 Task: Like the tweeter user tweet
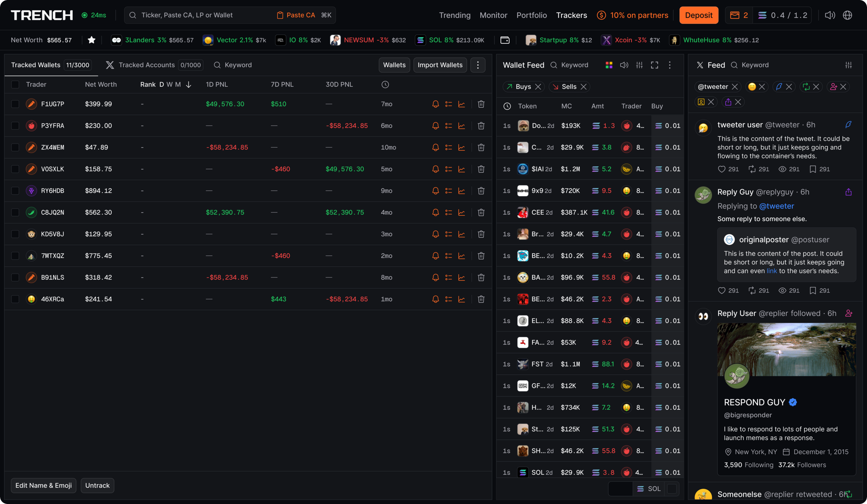[x=721, y=169]
